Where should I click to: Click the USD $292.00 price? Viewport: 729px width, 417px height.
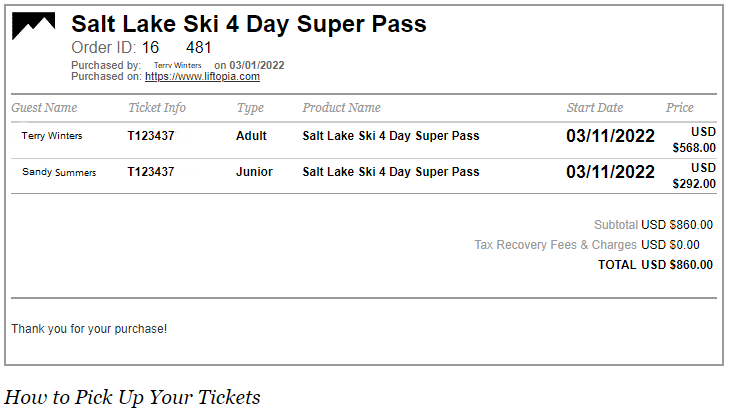point(695,176)
